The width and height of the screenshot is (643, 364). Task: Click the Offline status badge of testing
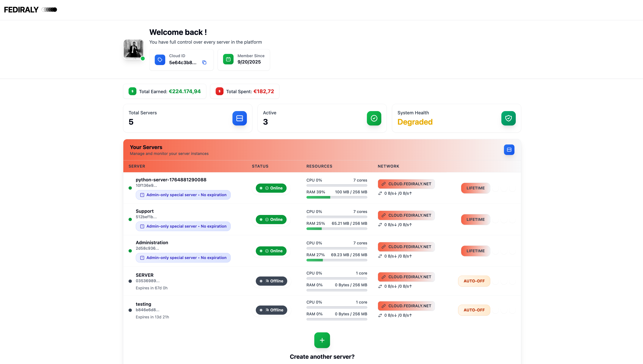271,310
